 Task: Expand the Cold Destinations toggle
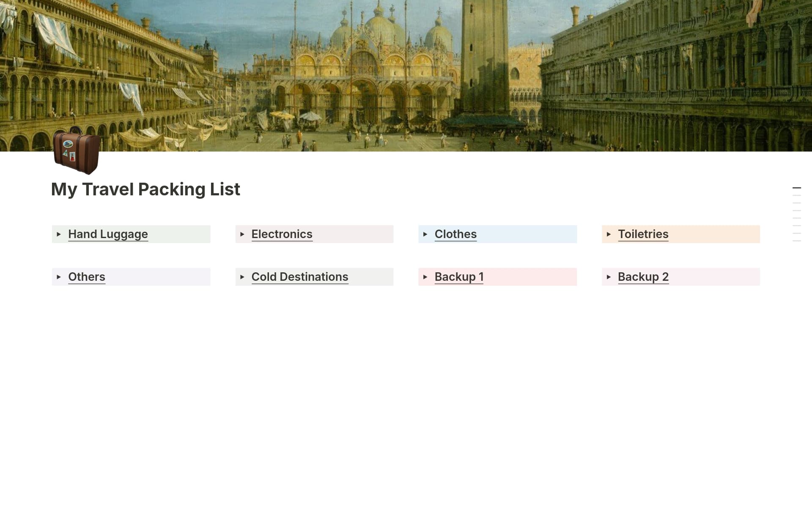pyautogui.click(x=243, y=277)
